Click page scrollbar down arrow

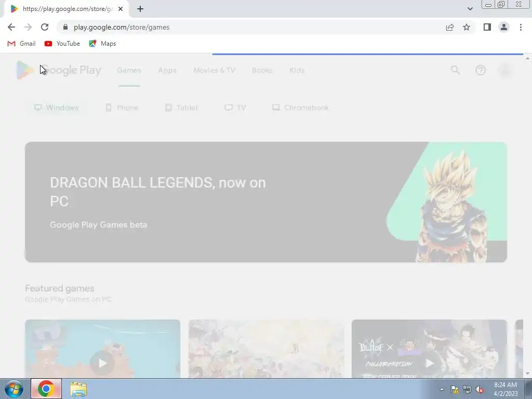coord(527,374)
